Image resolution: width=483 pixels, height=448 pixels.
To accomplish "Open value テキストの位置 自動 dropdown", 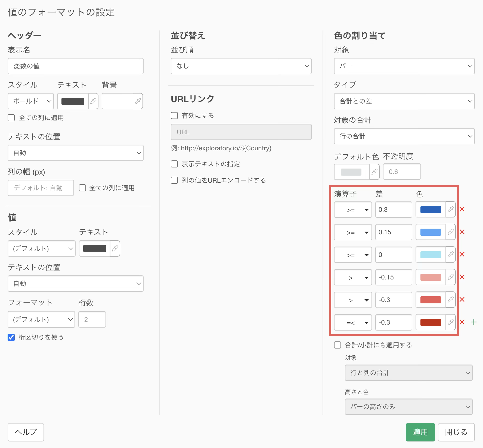I will (76, 284).
